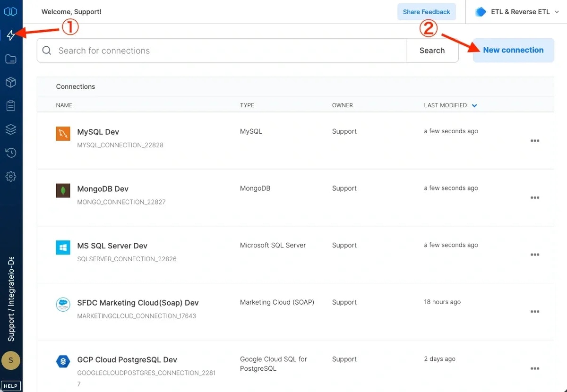
Task: Click the Support user avatar at bottom left
Action: 11,360
